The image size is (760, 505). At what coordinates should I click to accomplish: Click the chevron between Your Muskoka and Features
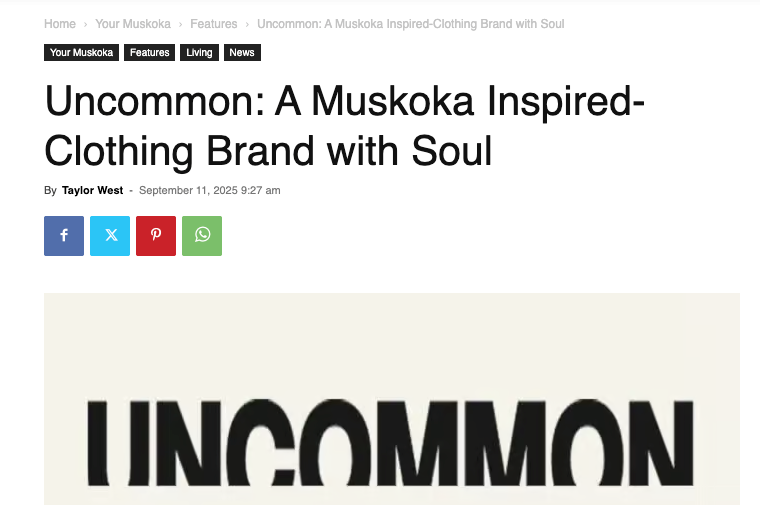[x=180, y=24]
